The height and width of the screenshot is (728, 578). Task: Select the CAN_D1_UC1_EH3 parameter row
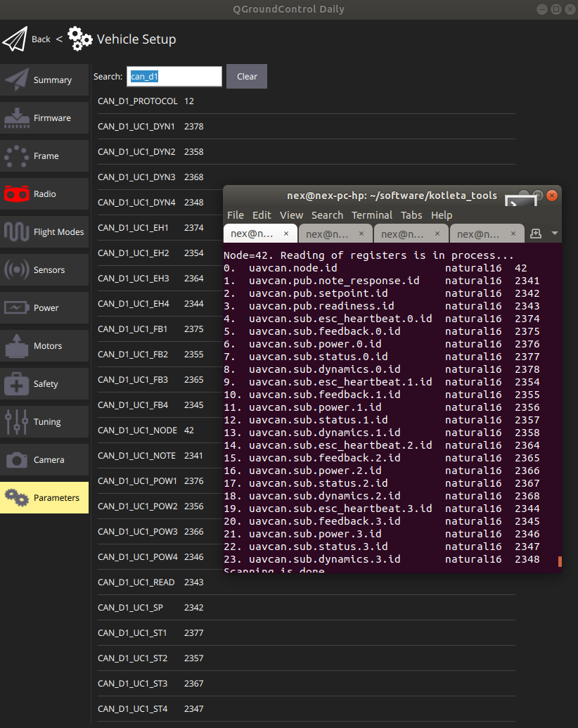pos(160,278)
